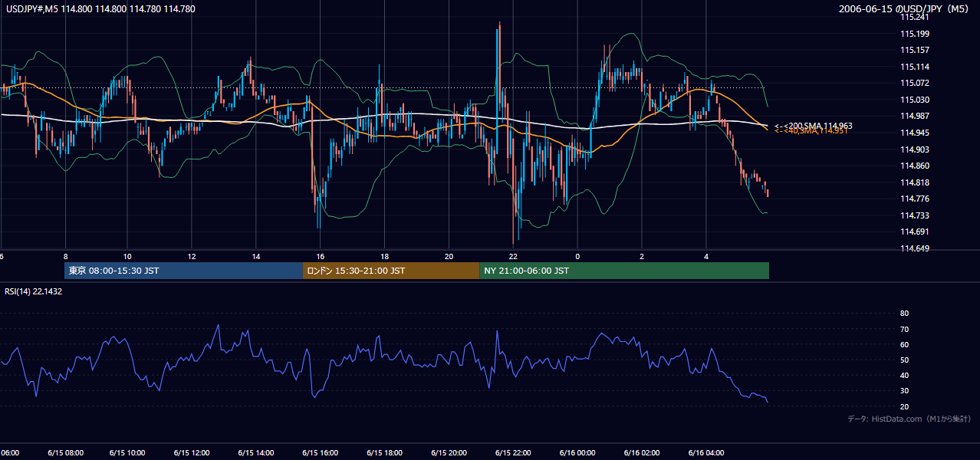Click RSI scale value 40

[x=904, y=375]
